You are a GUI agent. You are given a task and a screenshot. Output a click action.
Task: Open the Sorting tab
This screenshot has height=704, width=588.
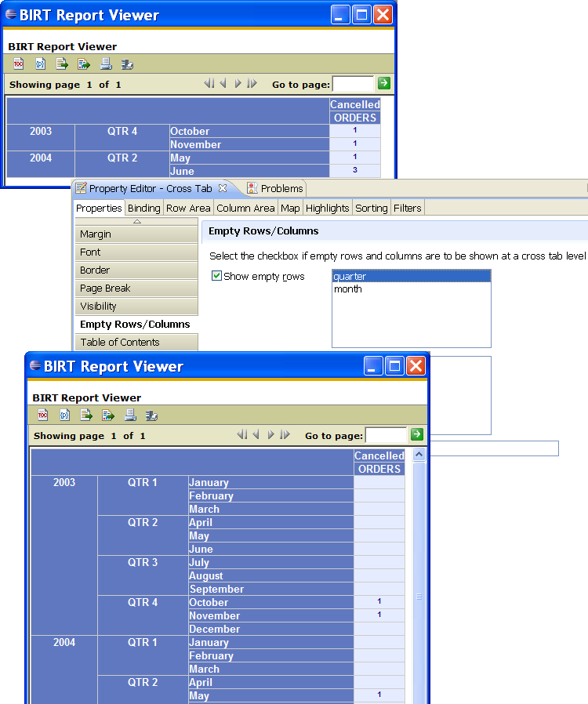click(x=371, y=208)
